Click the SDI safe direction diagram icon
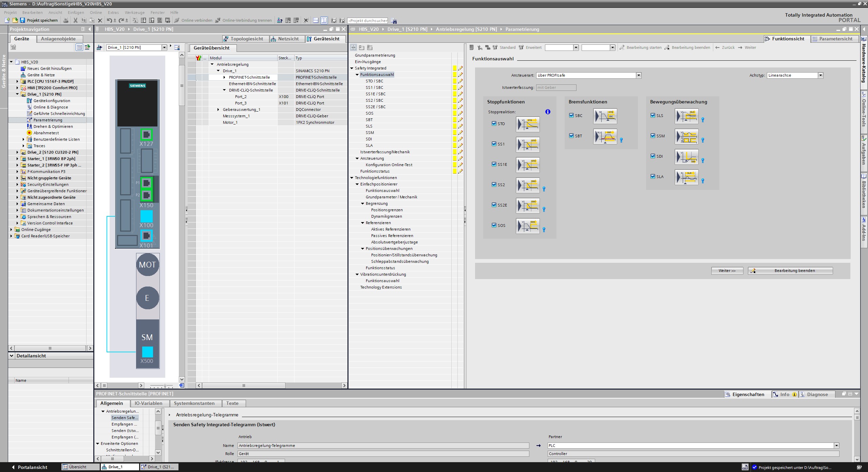The height and width of the screenshot is (472, 868). (686, 157)
